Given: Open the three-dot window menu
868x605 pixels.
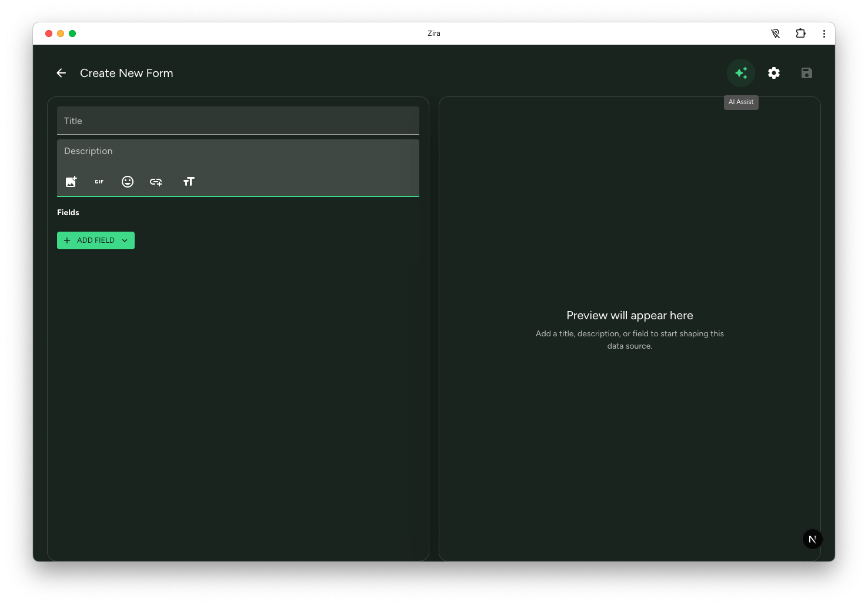Looking at the screenshot, I should coord(824,34).
